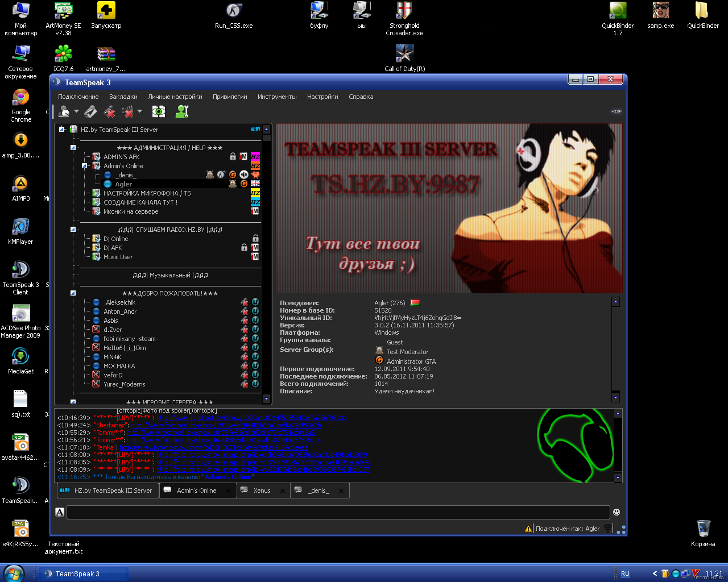Select user Anton_Andr in the list

pos(119,311)
